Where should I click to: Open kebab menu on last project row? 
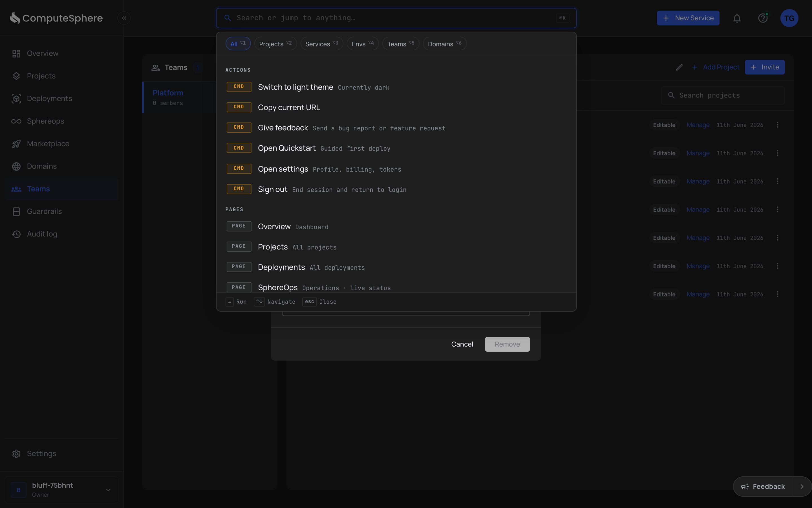tap(777, 294)
